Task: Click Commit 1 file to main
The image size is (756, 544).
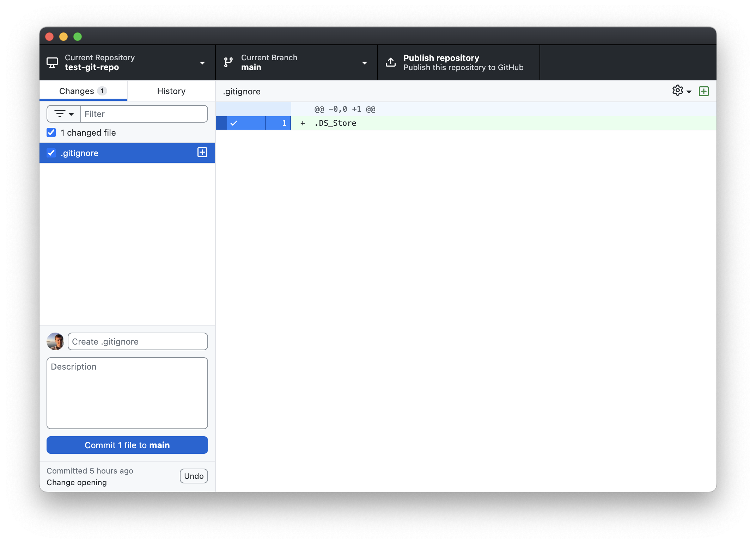Action: [x=127, y=445]
